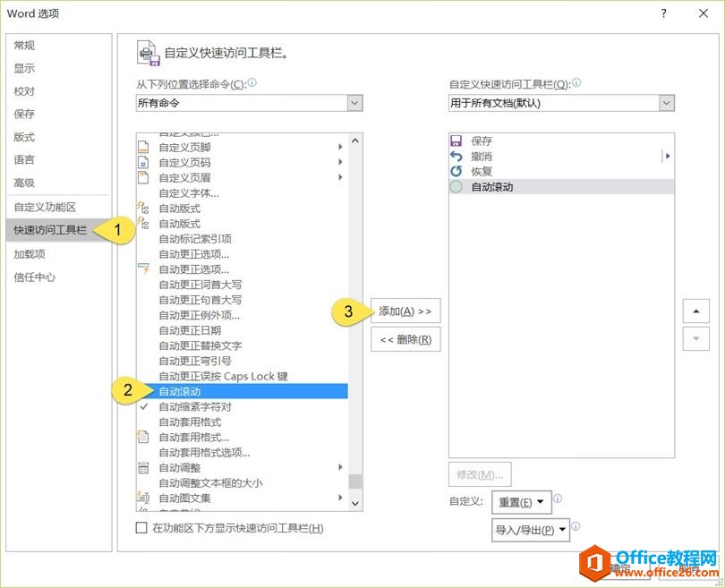Click the page icon beside 自定义页码
The image size is (725, 588).
(x=142, y=162)
